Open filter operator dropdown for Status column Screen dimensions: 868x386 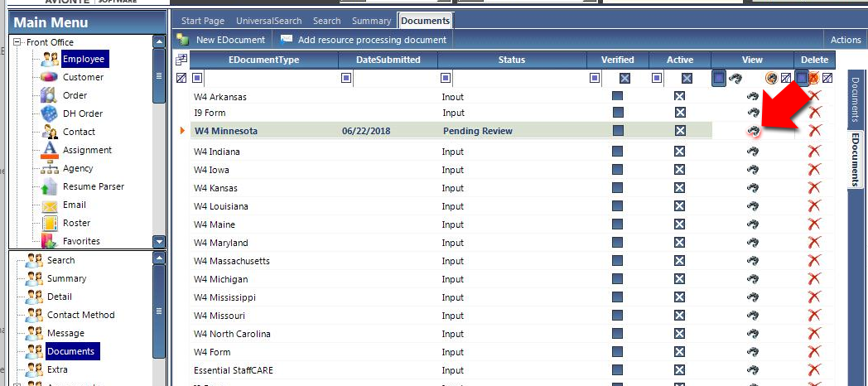pyautogui.click(x=446, y=78)
